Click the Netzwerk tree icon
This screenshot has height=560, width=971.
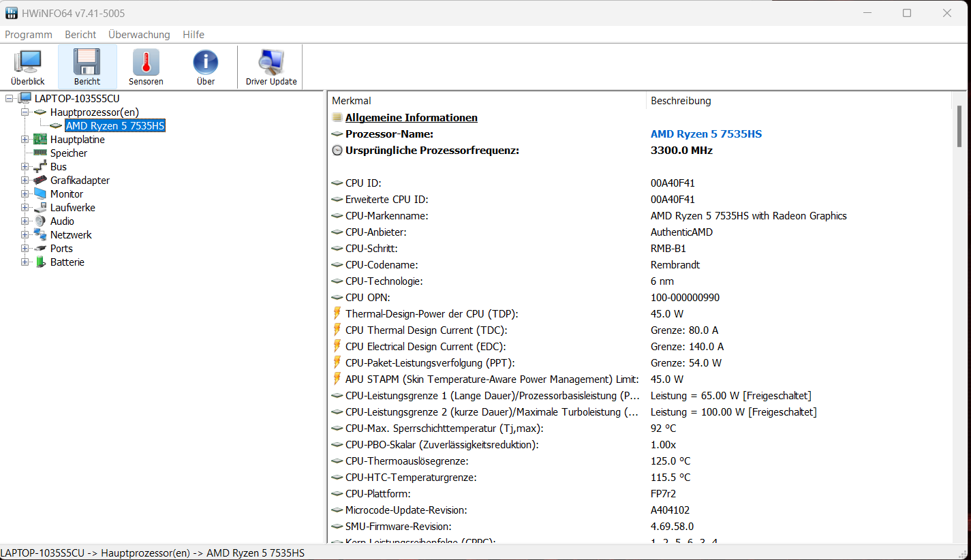coord(40,234)
